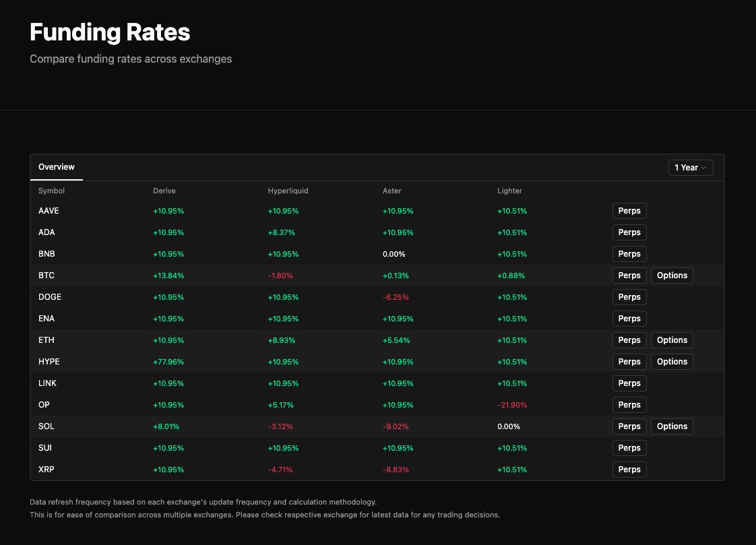Screen dimensions: 756x545
Task: Open Options for SOL
Action: (672, 426)
